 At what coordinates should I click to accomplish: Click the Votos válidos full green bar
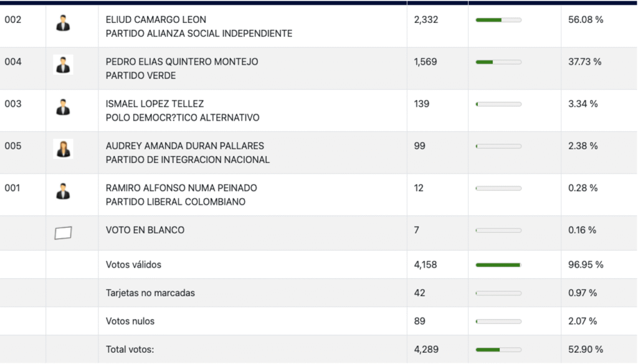tap(498, 265)
